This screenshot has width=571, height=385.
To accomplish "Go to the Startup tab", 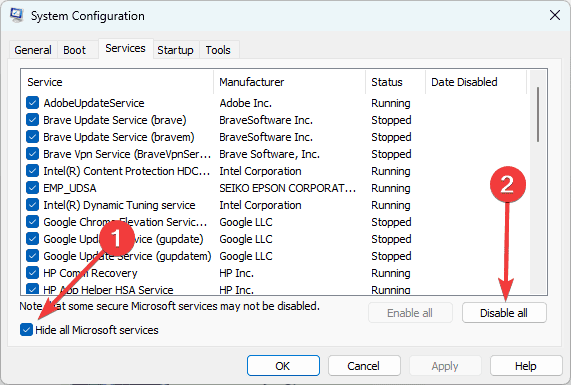I will coord(175,50).
